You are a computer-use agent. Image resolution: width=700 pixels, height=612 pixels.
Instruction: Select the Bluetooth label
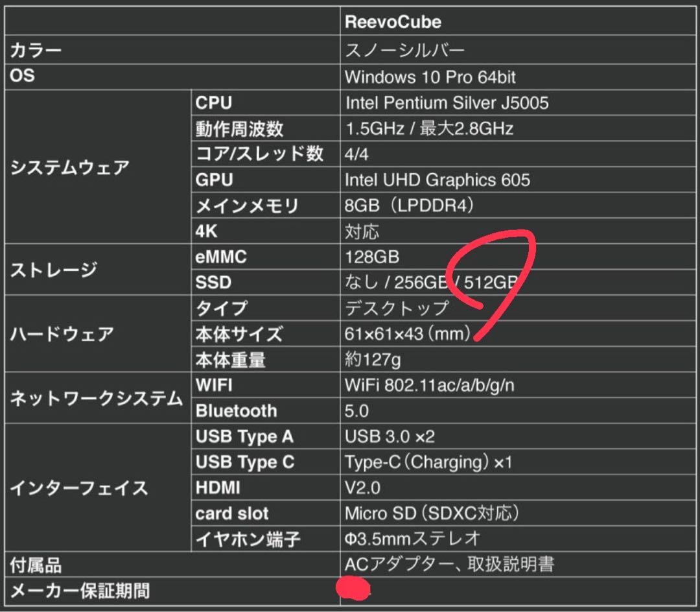(x=236, y=411)
